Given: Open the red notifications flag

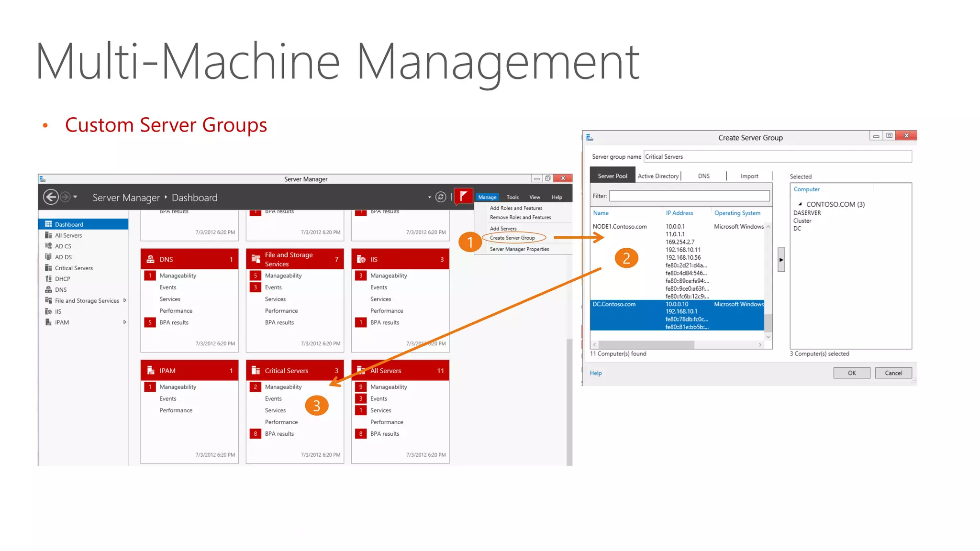Looking at the screenshot, I should pos(463,196).
